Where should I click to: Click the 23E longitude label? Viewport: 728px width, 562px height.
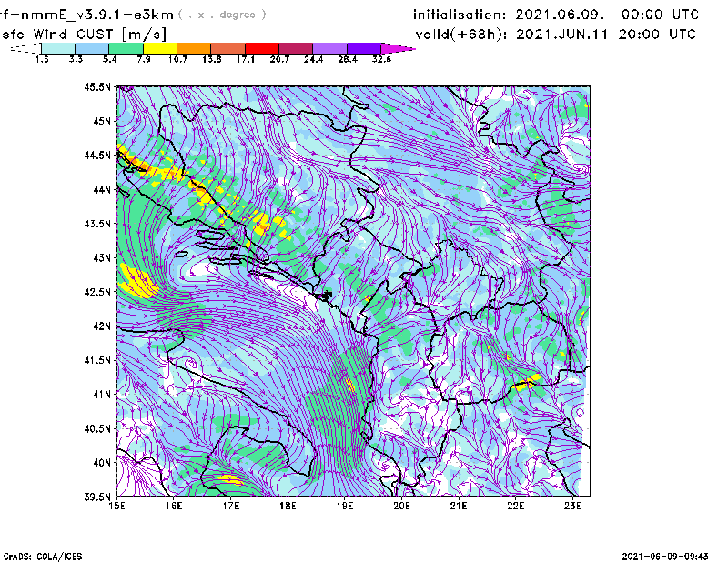coord(572,506)
